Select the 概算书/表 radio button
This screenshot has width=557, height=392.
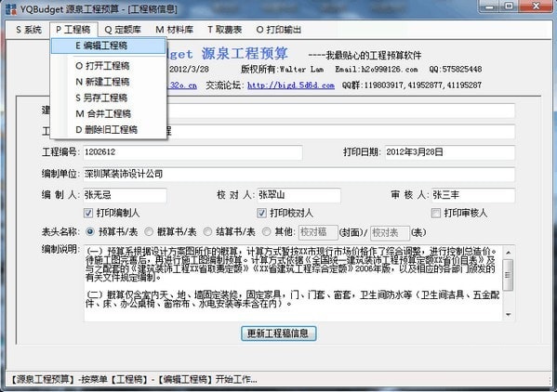pos(149,232)
